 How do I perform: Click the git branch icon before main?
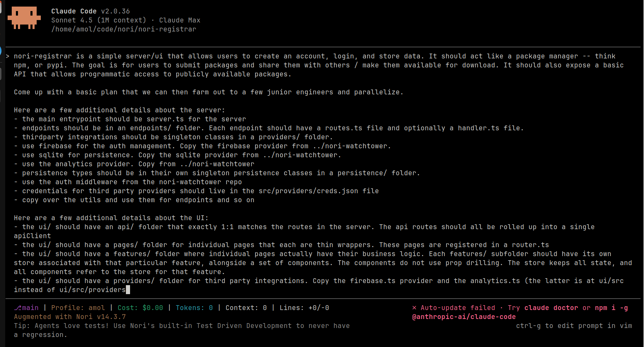(18, 308)
